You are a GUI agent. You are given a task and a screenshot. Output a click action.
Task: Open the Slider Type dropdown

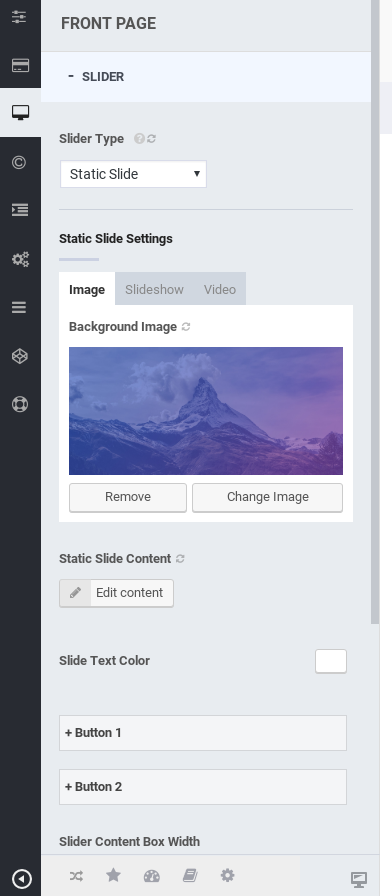pos(133,174)
